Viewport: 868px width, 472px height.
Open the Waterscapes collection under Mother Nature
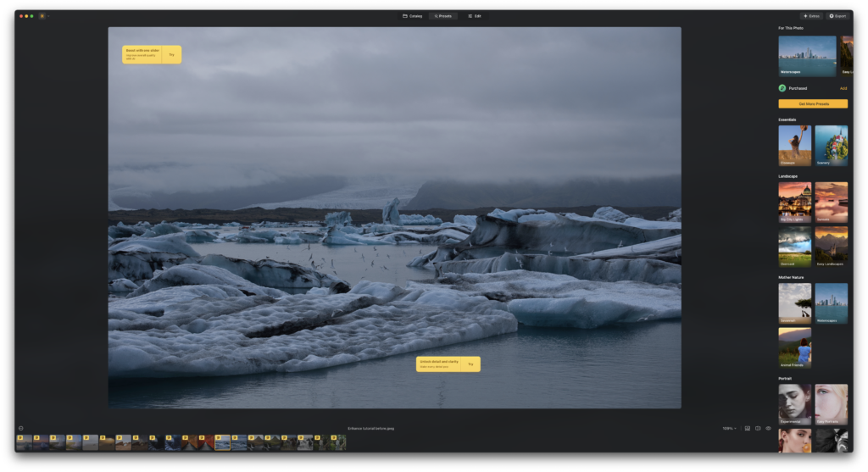(831, 303)
